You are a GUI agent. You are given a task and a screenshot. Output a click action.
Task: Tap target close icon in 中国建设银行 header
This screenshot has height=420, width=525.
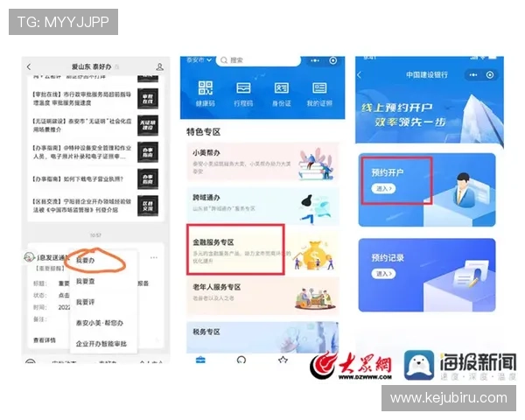(x=490, y=75)
